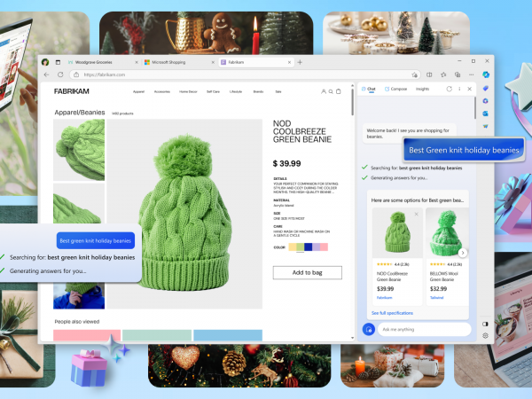Go home via the FABRIKAM logo
The width and height of the screenshot is (532, 399).
click(x=72, y=91)
